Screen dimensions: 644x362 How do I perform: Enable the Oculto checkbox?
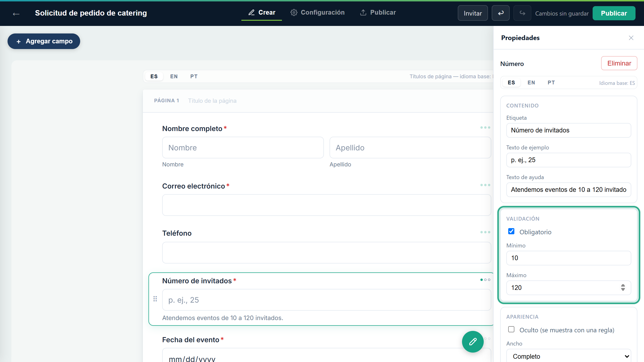[511, 329]
